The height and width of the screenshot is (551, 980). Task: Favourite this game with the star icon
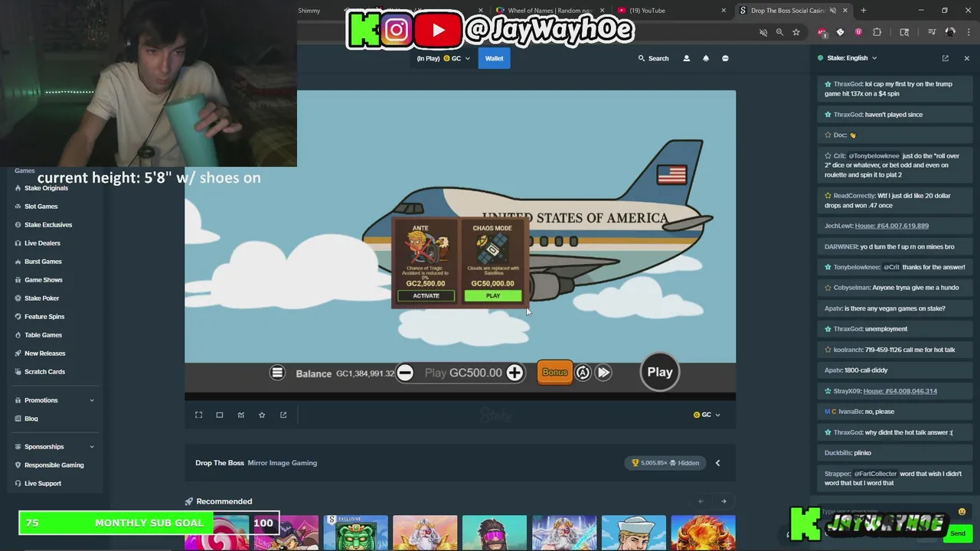point(262,415)
